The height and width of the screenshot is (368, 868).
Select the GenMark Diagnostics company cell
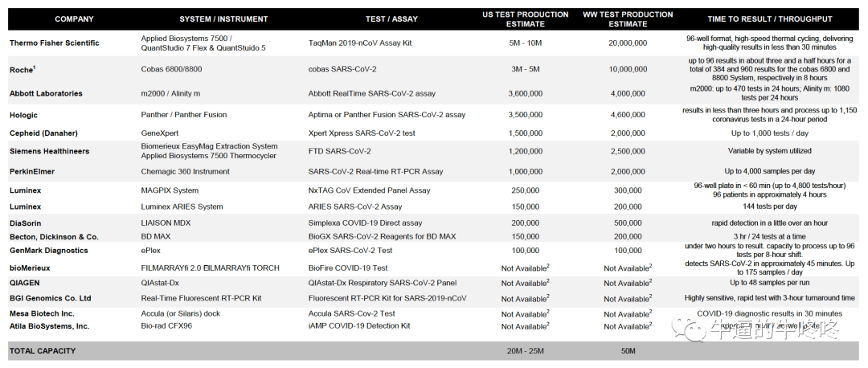pos(49,250)
